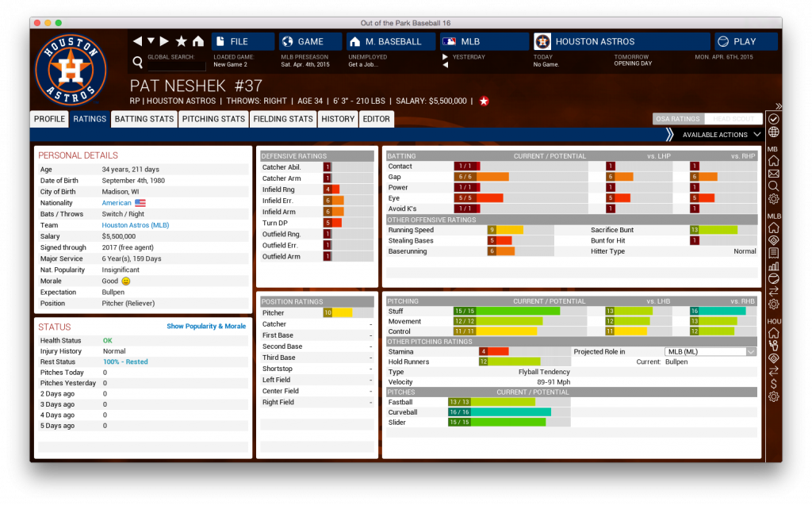Image resolution: width=812 pixels, height=505 pixels.
Task: Go back with the left navigation arrow
Action: [137, 41]
